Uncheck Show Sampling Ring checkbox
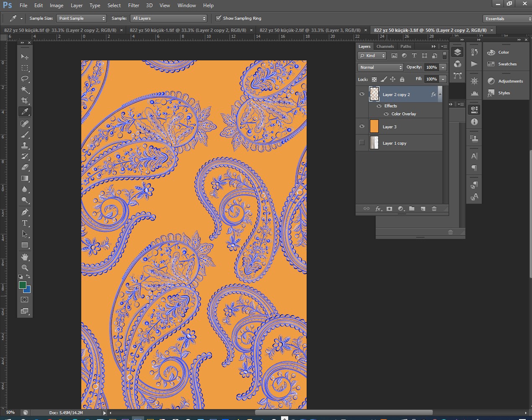Image resolution: width=532 pixels, height=420 pixels. [x=218, y=18]
